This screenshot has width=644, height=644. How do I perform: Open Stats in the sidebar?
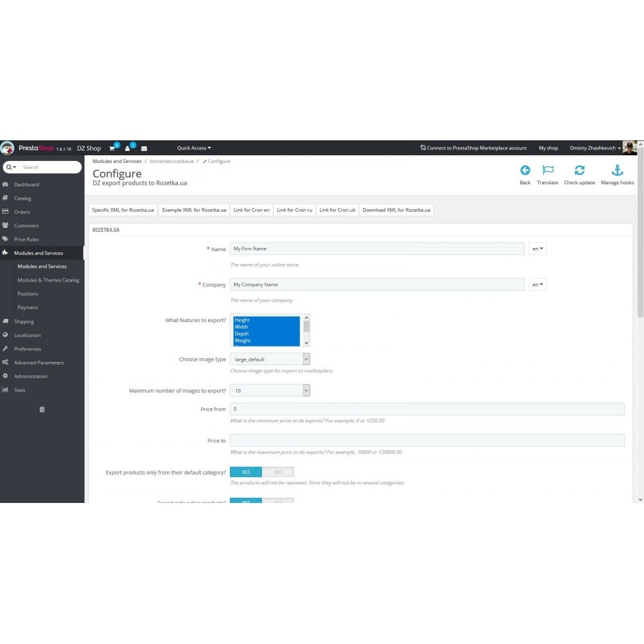(19, 390)
